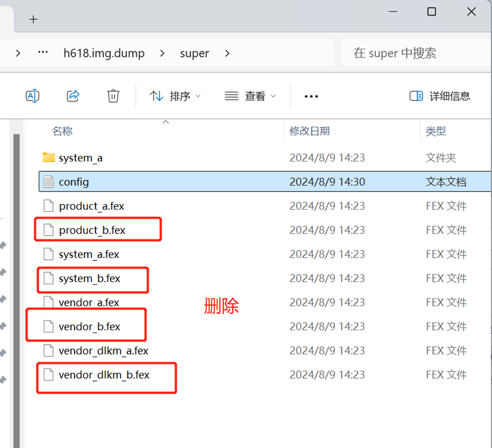Toggle the Details pane (详细信息) button
Screen dimensions: 492x448
[440, 96]
